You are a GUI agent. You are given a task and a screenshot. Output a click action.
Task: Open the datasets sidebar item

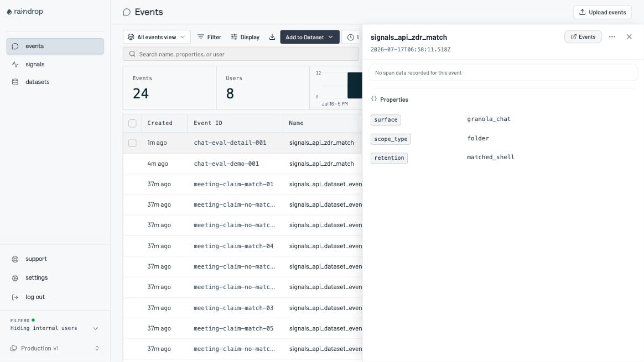coord(55,82)
